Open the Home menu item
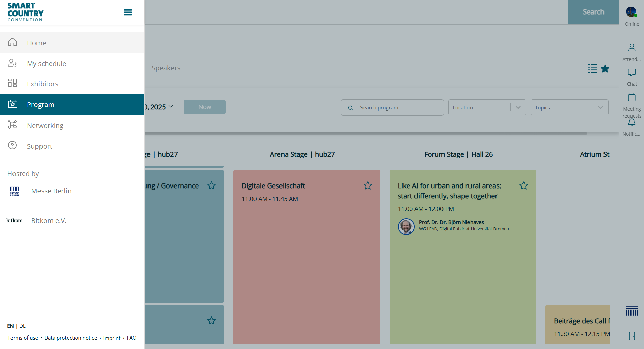644x349 pixels. pos(72,43)
